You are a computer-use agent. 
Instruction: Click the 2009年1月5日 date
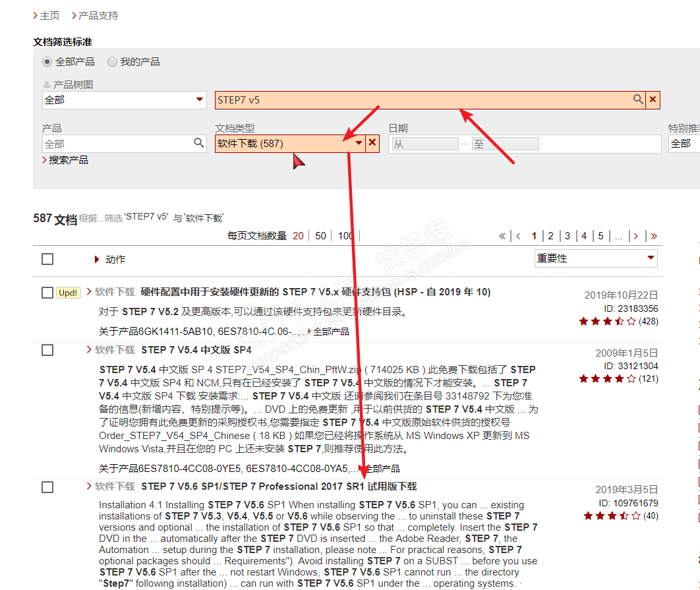[x=627, y=353]
